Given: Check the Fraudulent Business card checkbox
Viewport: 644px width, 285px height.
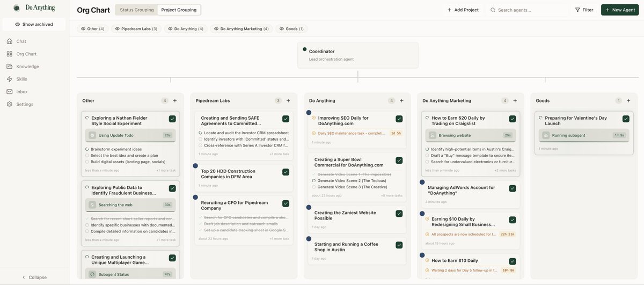Looking at the screenshot, I should (172, 188).
